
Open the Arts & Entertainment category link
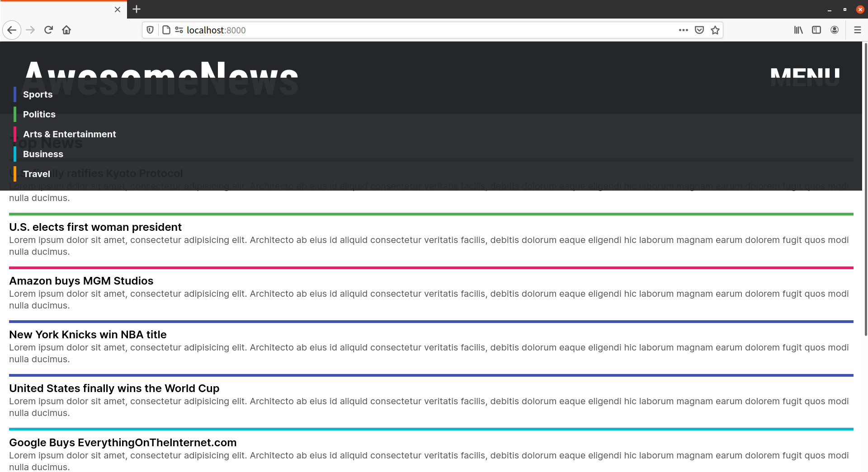tap(69, 134)
